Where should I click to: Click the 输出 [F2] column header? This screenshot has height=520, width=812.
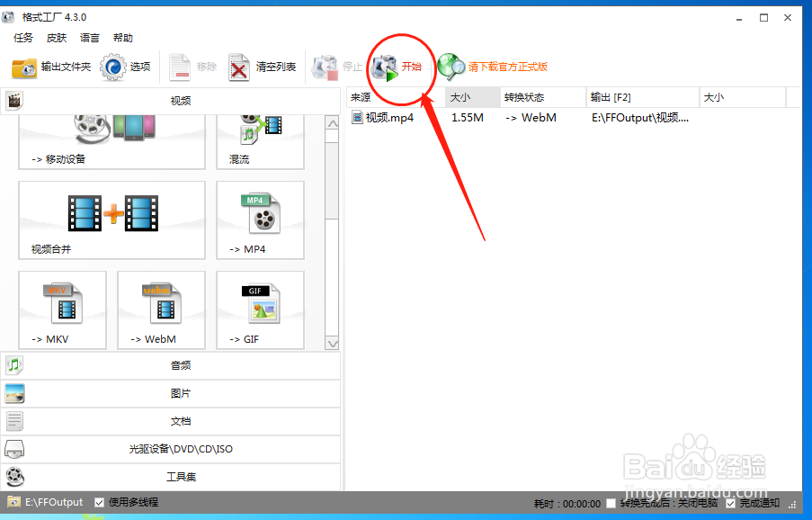click(x=643, y=97)
